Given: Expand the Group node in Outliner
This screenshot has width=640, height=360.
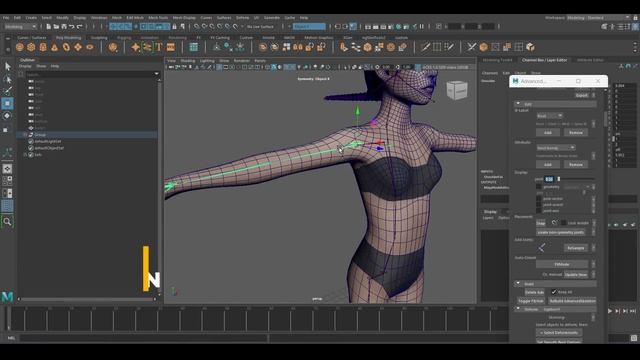Looking at the screenshot, I should point(24,135).
